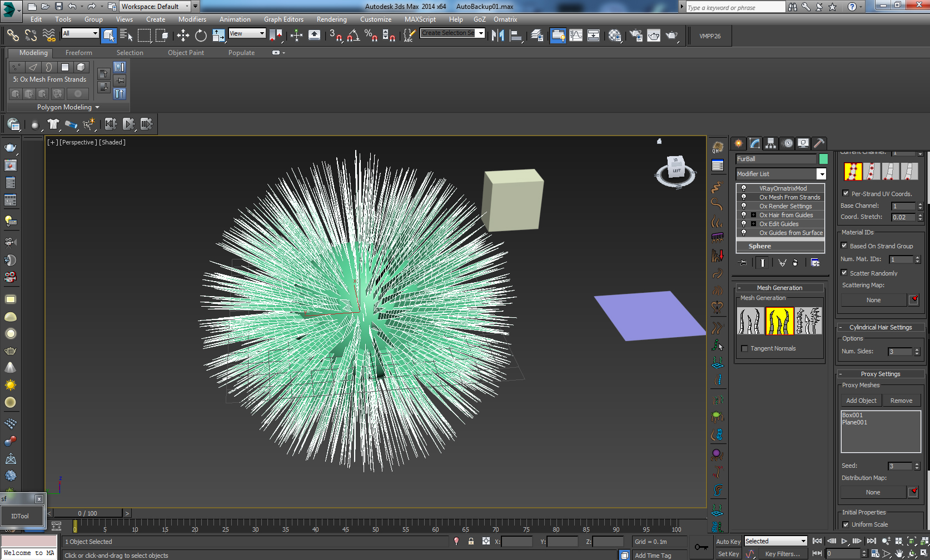Select Ox Hair from Guides modifier
This screenshot has height=560, width=930.
(785, 215)
